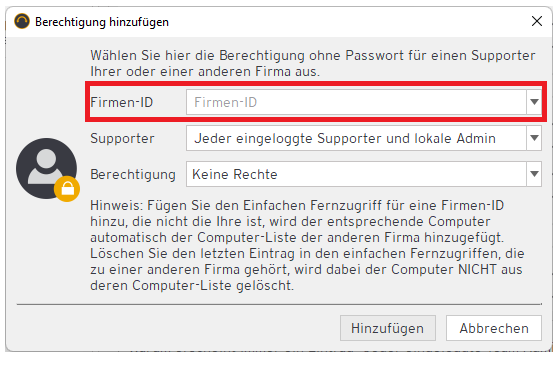The width and height of the screenshot is (559, 369).
Task: Click the orange lock badge icon
Action: [67, 189]
